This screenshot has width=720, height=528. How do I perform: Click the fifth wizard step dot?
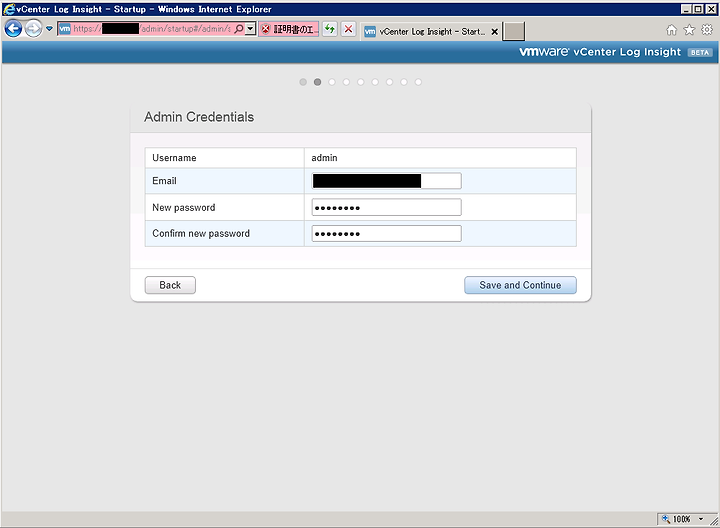[360, 82]
